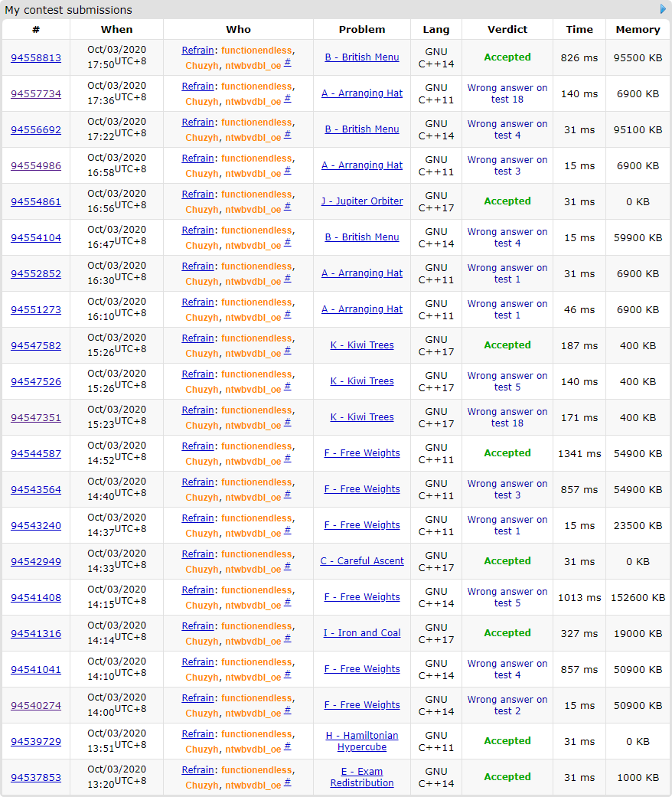Open submission 94557734
Viewport: 672px width, 797px height.
coord(36,94)
